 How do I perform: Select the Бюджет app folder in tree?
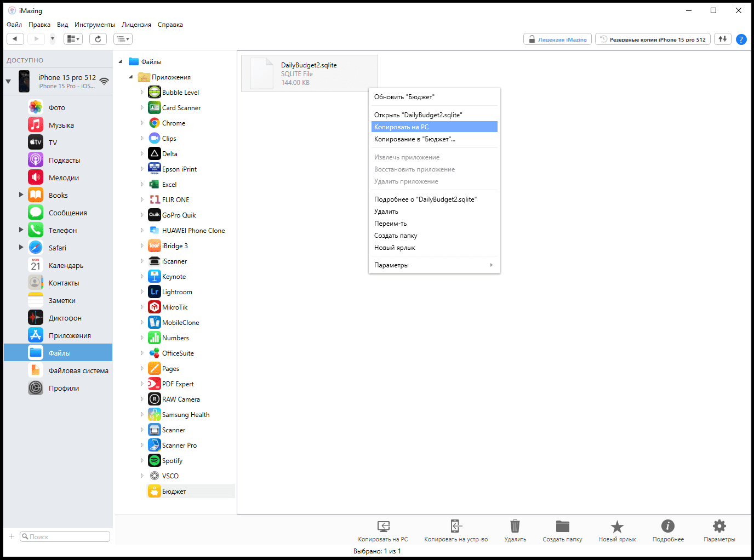pos(174,492)
